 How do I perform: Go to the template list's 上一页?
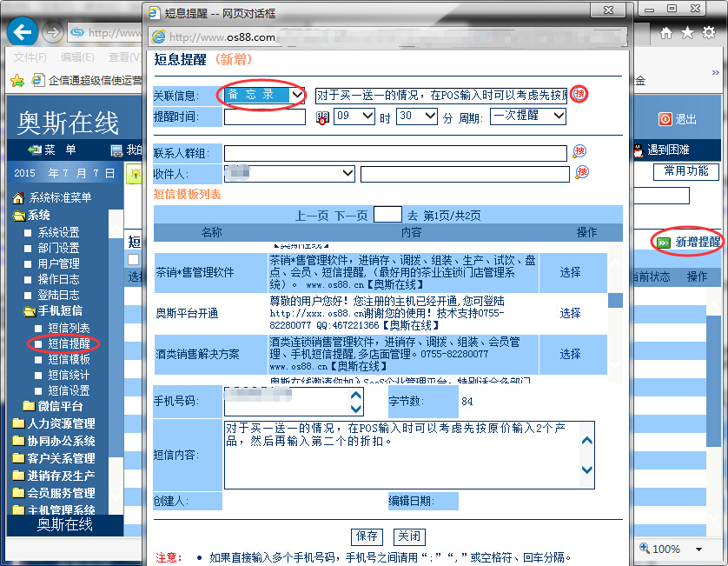312,216
